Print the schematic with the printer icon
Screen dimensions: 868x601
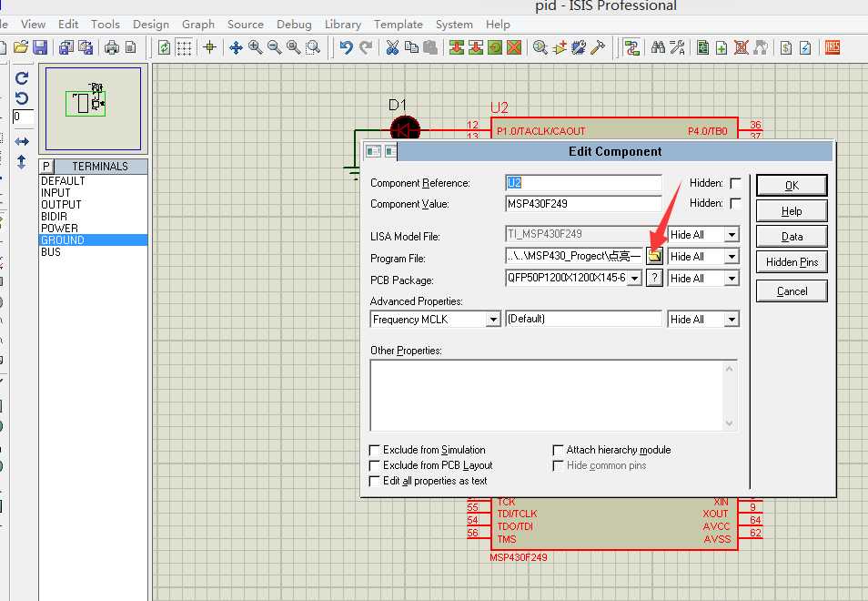point(112,47)
